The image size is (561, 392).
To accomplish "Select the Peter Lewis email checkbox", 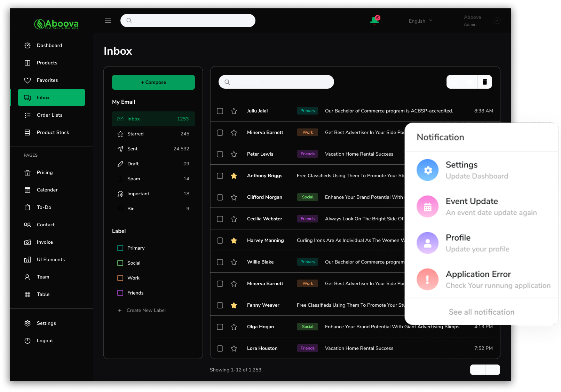I will [x=220, y=154].
